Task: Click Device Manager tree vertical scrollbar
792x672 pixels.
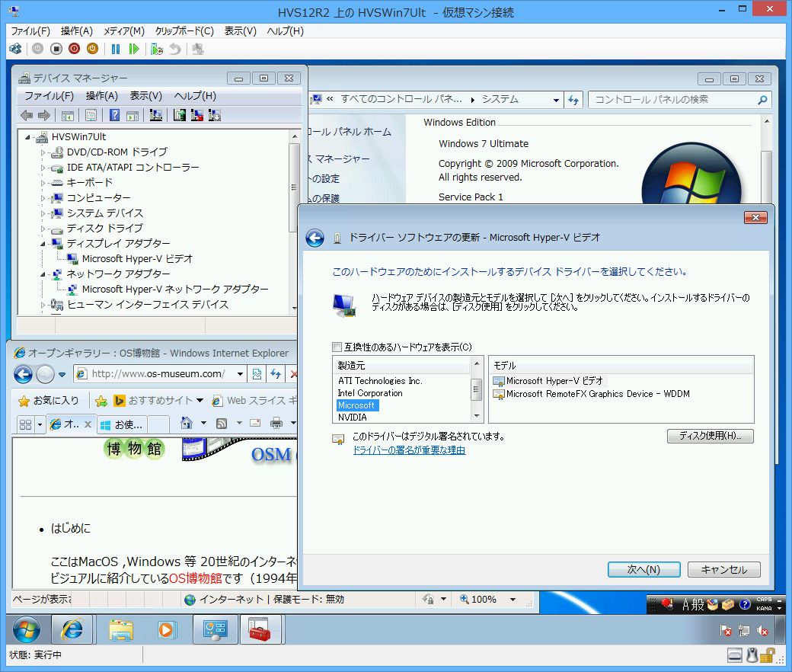Action: 294,188
